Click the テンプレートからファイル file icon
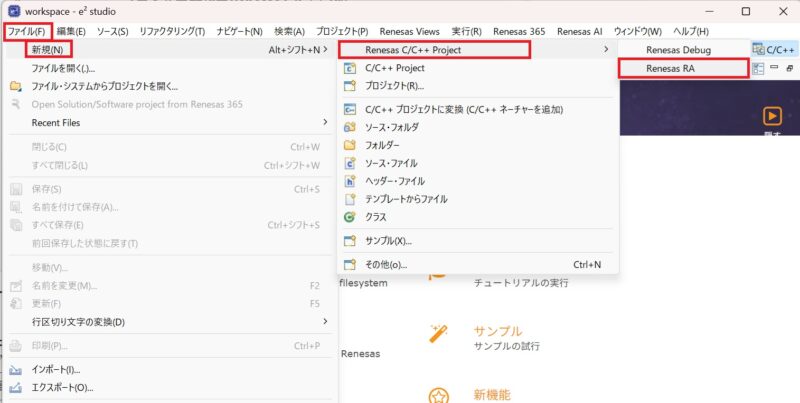This screenshot has height=403, width=800. pos(350,199)
